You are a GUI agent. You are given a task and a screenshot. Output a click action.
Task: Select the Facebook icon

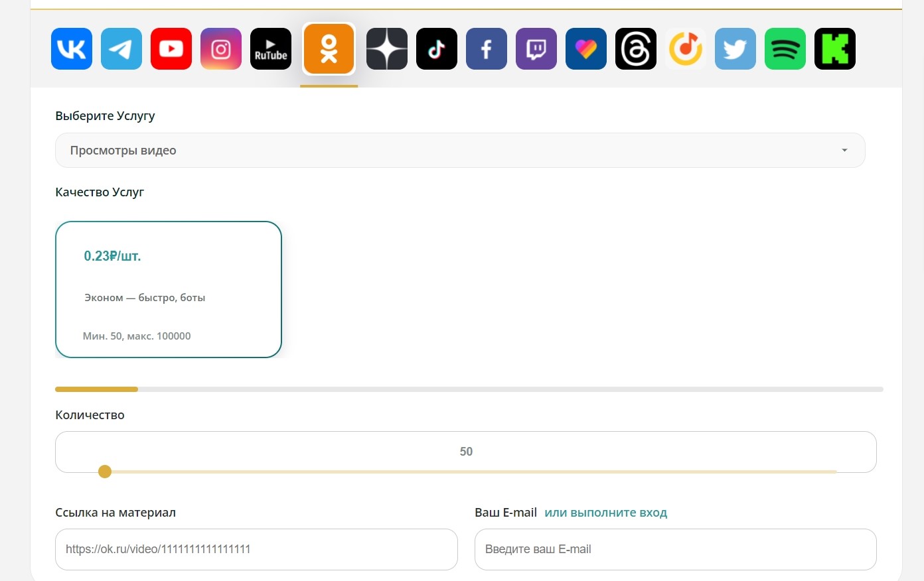point(487,48)
